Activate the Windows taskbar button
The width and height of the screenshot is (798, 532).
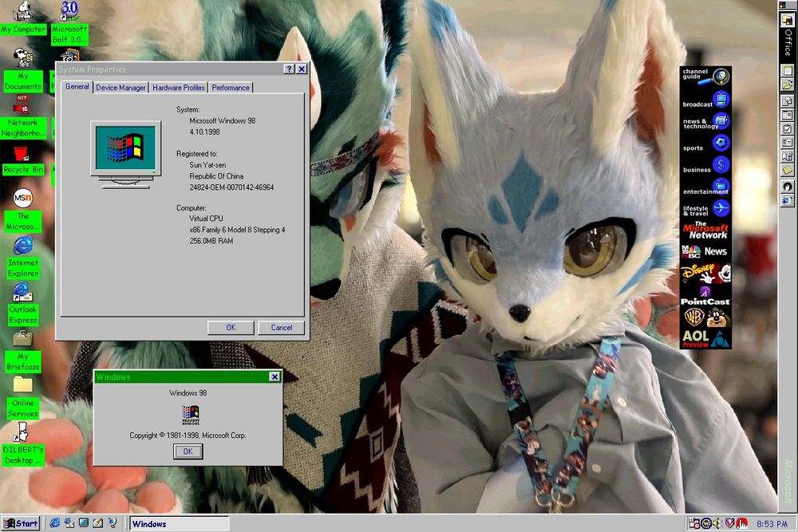[x=179, y=524]
